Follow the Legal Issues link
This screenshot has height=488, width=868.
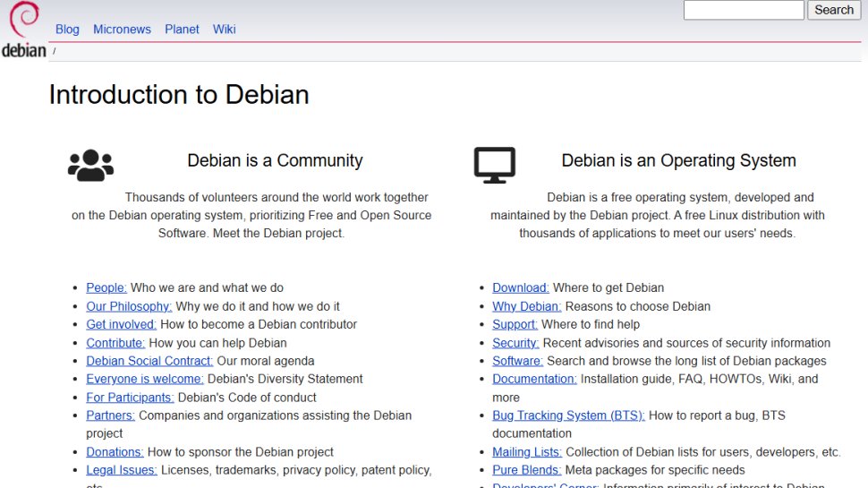pyautogui.click(x=121, y=470)
